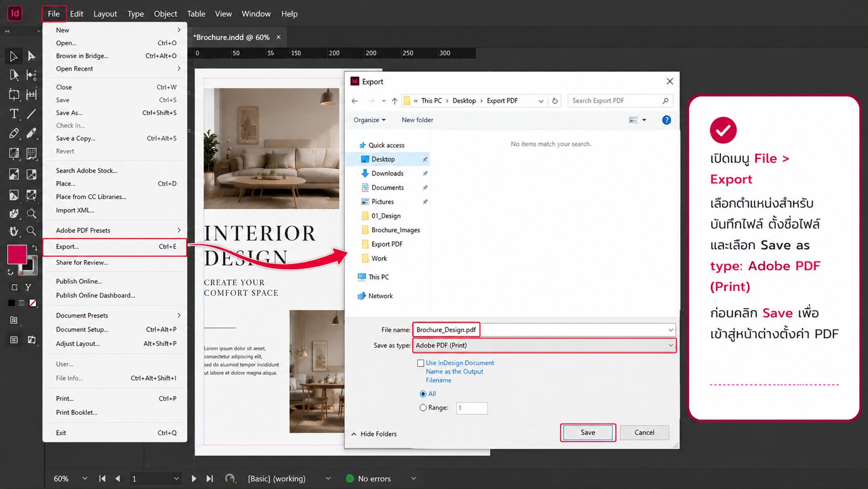868x489 pixels.
Task: Choose Document Setup... in File menu
Action: coord(114,329)
